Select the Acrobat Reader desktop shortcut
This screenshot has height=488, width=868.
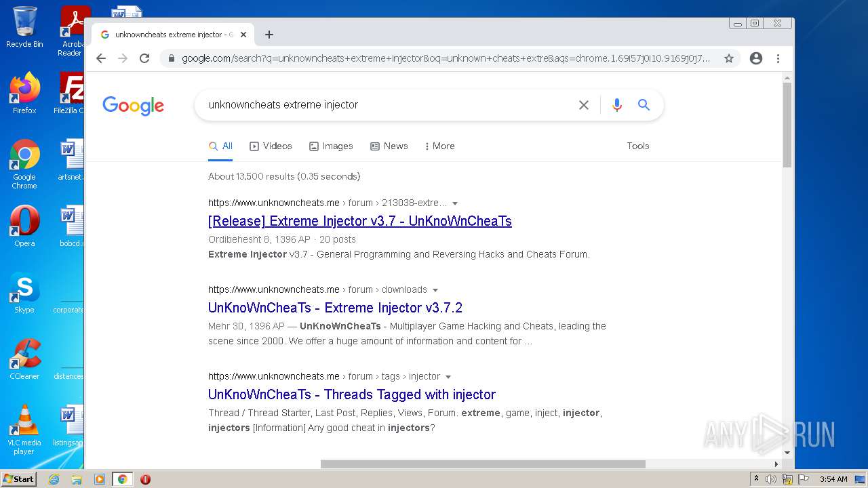click(x=71, y=30)
